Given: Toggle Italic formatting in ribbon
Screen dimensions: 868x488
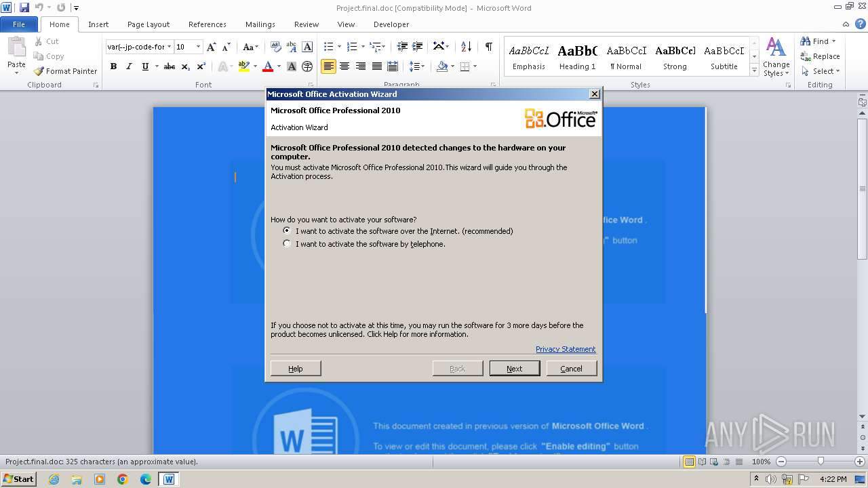Looking at the screenshot, I should click(x=129, y=66).
